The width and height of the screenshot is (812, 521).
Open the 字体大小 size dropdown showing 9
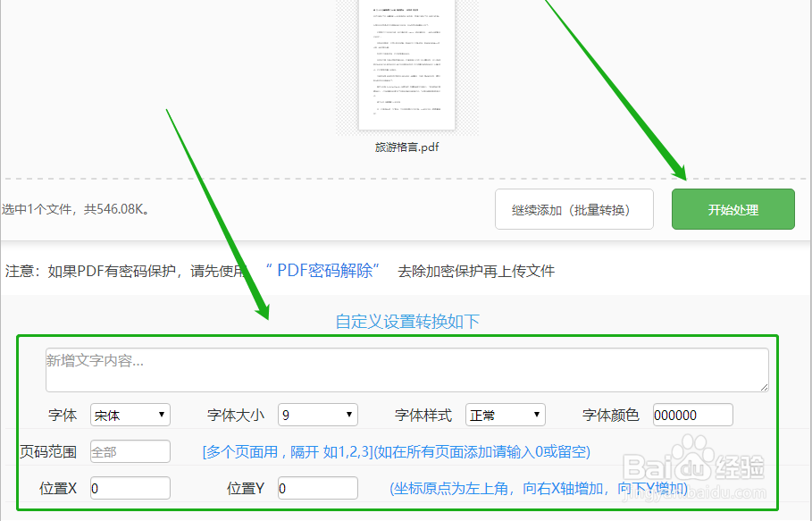(317, 414)
